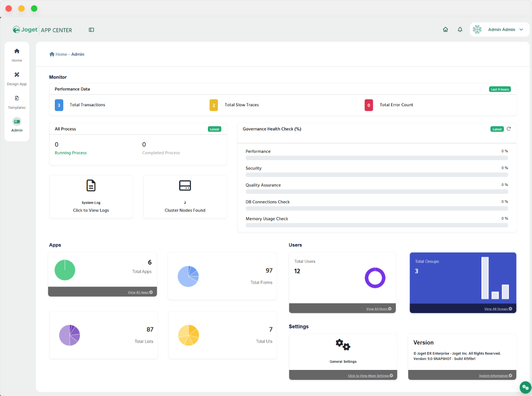Open the notifications bell
532x396 pixels.
[x=460, y=29]
